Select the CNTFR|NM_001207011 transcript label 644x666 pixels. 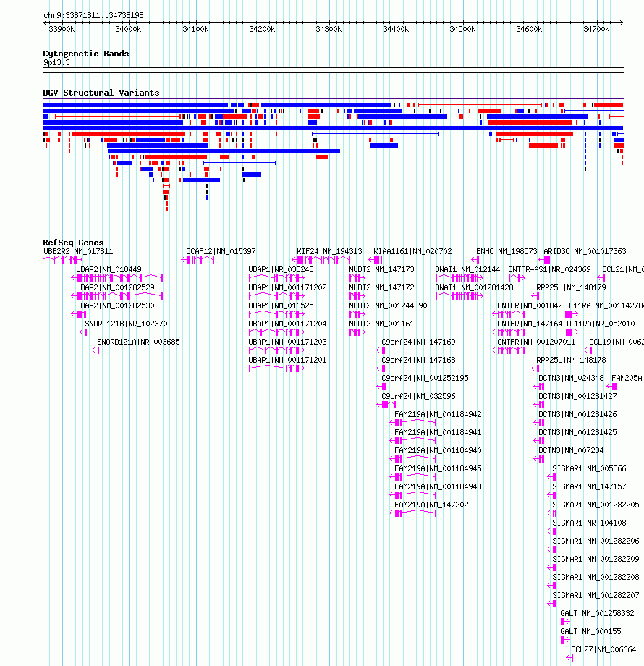(536, 342)
